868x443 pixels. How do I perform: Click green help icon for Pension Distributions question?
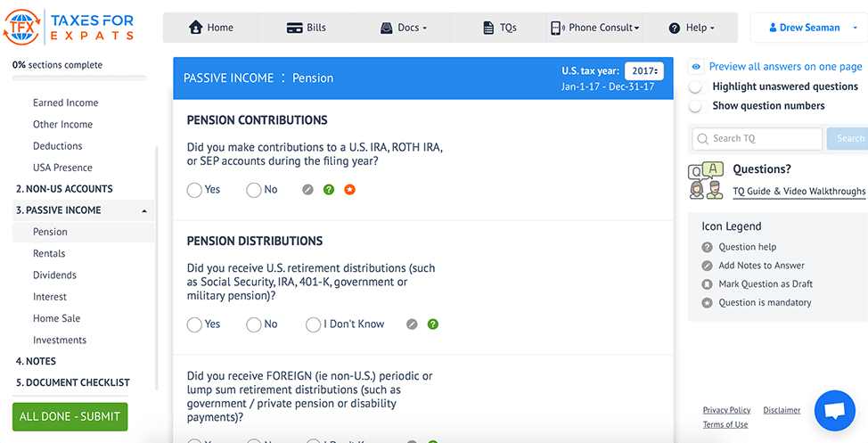tap(433, 324)
